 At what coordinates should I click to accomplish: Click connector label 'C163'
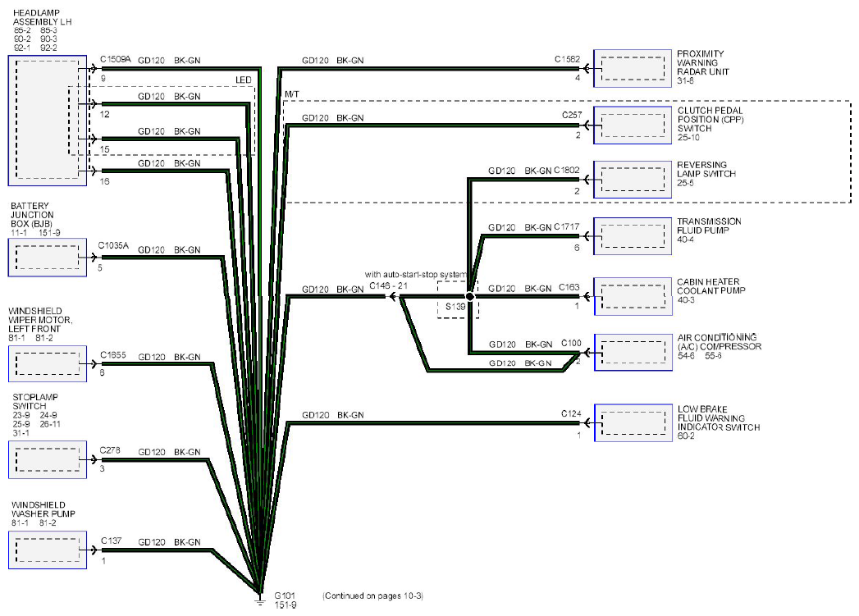(569, 287)
